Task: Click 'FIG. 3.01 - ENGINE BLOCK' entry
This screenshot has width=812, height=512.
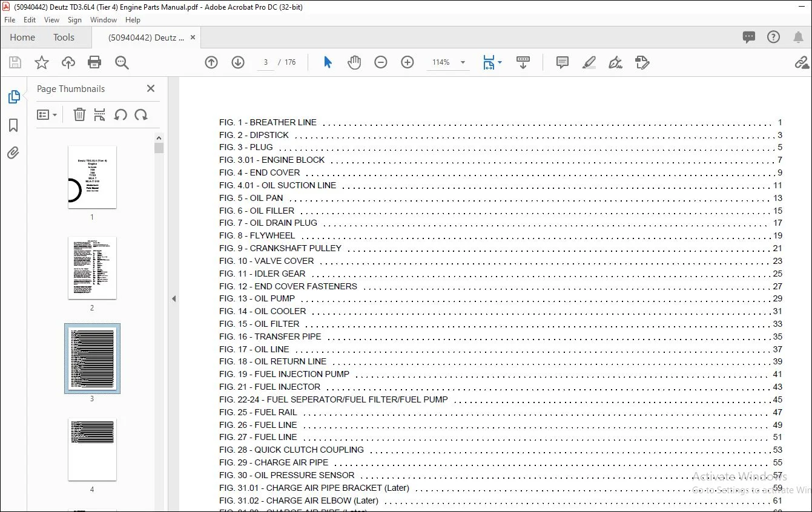Action: 501,160
